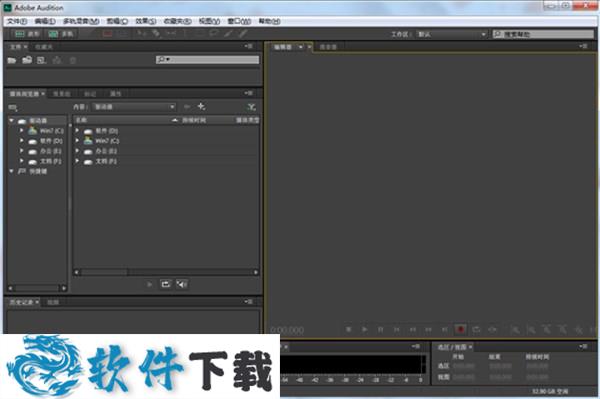Click the 持续时间 column header

click(194, 120)
